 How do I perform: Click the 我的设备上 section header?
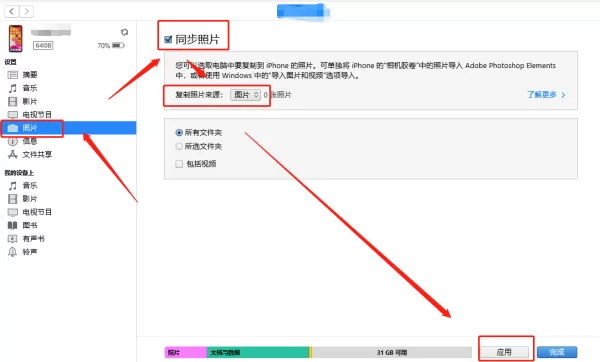(19, 173)
